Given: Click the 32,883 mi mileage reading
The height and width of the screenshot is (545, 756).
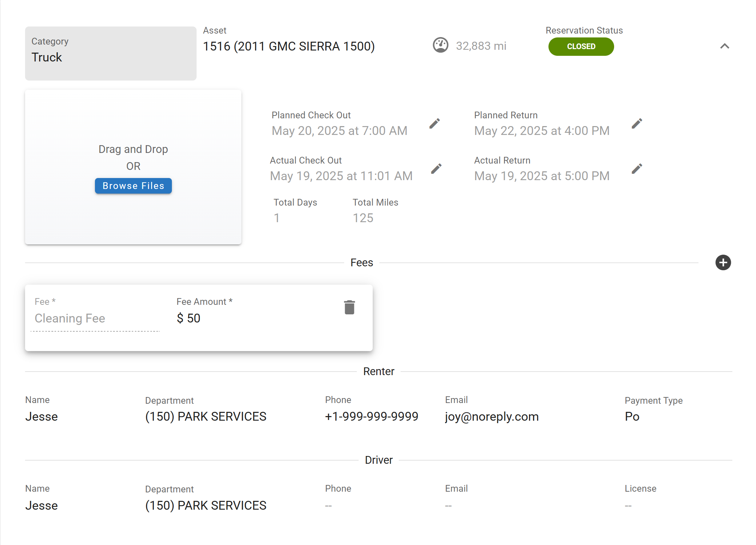Looking at the screenshot, I should tap(481, 46).
